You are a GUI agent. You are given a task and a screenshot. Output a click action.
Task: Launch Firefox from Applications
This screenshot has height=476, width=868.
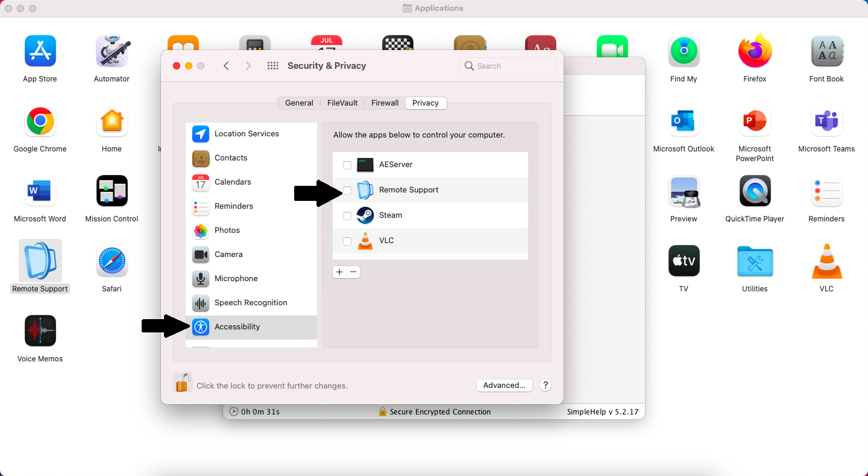(x=755, y=51)
